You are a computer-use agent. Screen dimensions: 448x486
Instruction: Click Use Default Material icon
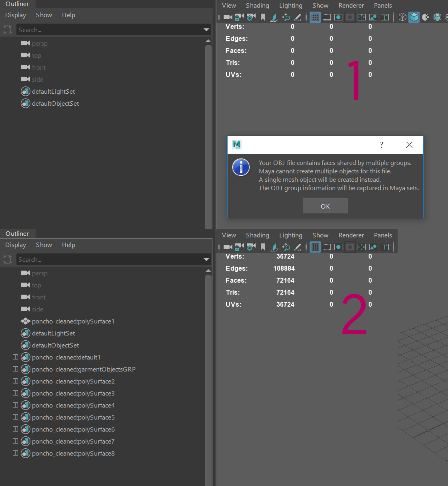coord(426,17)
